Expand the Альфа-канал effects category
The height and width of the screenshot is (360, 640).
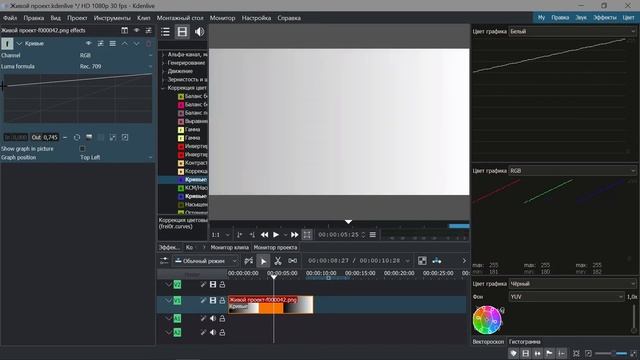pos(163,54)
